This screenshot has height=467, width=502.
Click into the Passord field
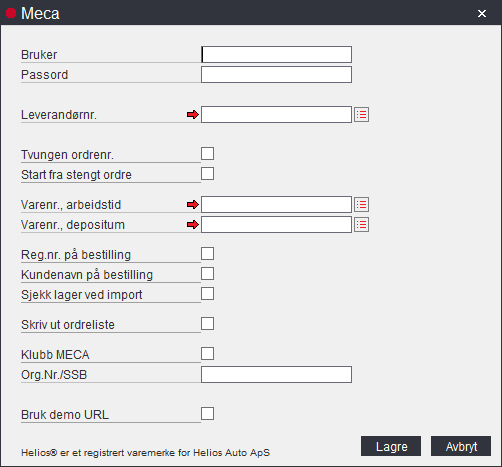276,75
